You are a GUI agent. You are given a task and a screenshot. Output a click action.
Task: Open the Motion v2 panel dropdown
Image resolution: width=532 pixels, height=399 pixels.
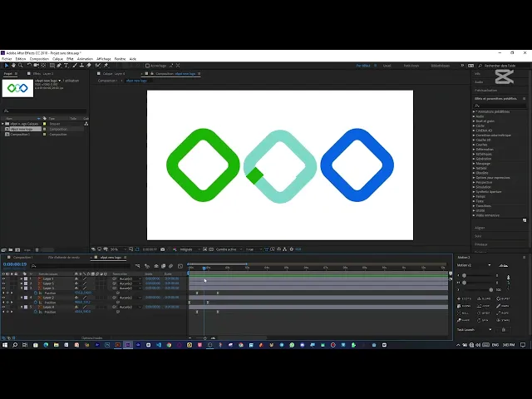(x=490, y=265)
